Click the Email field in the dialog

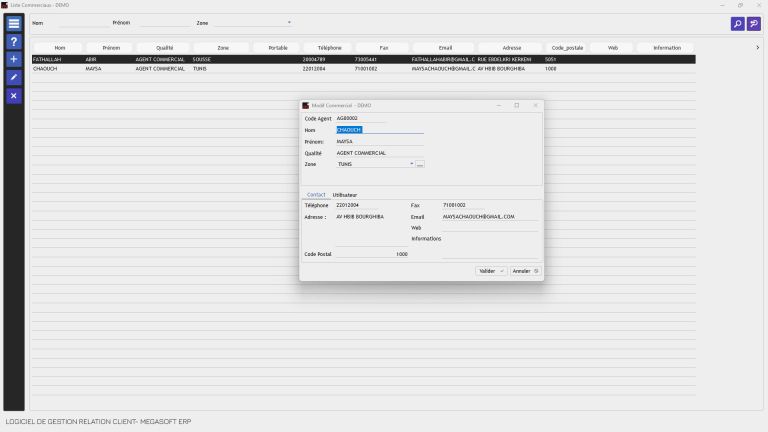pyautogui.click(x=490, y=216)
